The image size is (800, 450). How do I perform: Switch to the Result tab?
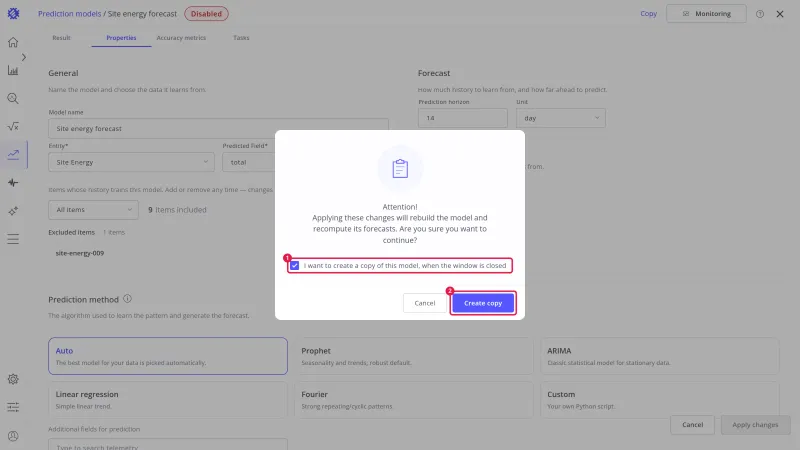click(61, 38)
